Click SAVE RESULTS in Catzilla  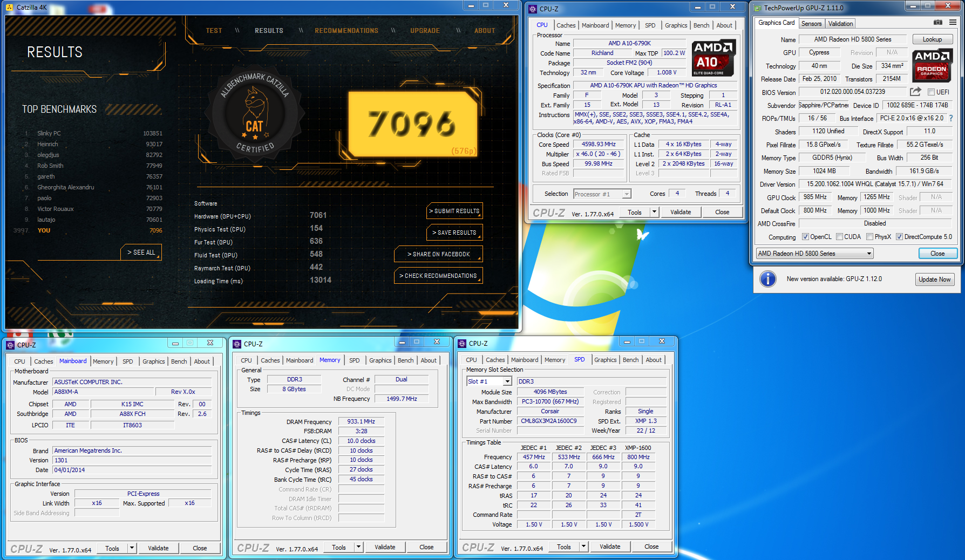(454, 233)
